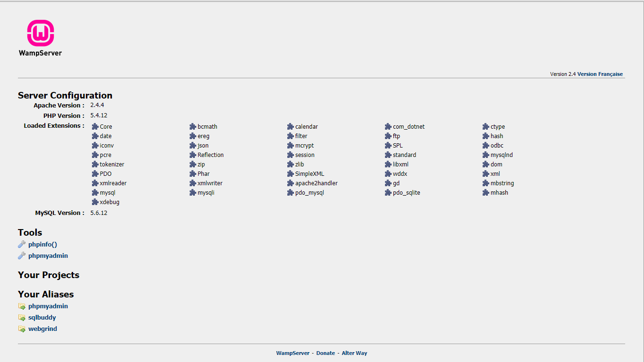Follow the WampServer footer link
This screenshot has height=362, width=644.
click(293, 353)
